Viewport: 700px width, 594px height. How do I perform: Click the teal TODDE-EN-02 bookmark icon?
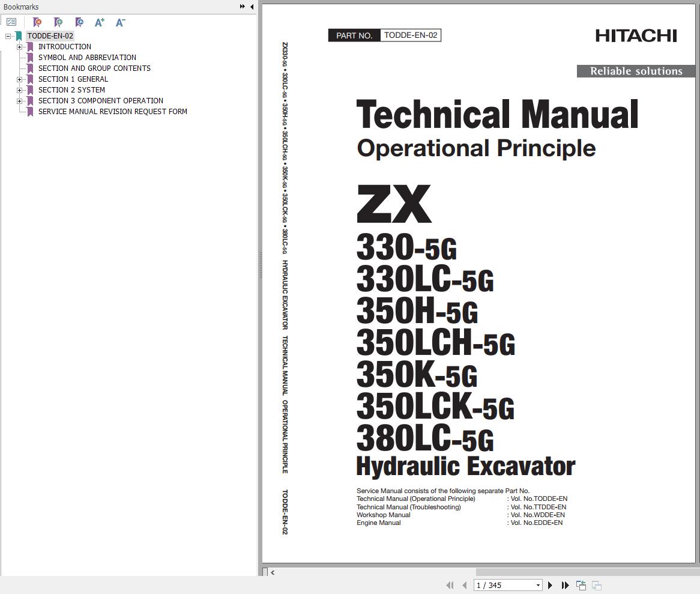click(x=19, y=36)
